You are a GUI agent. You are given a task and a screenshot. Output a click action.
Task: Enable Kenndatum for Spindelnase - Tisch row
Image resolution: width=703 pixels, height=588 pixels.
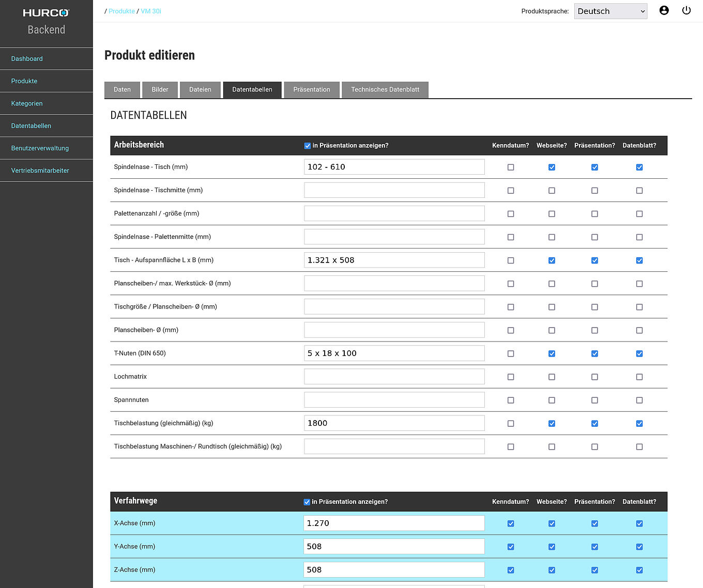(x=511, y=167)
